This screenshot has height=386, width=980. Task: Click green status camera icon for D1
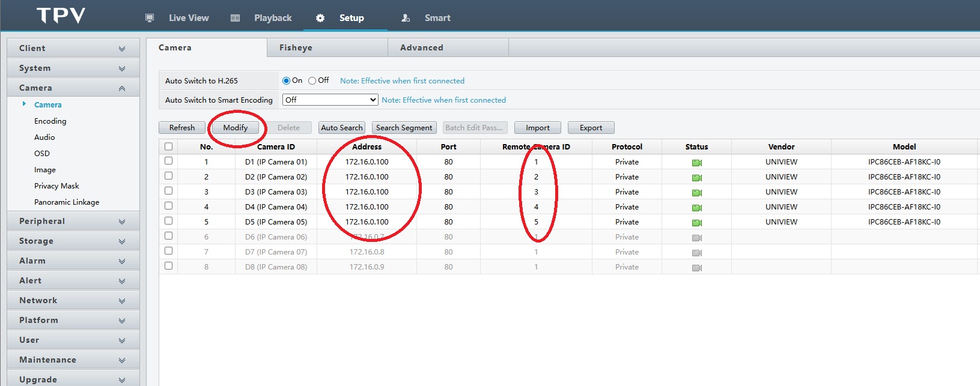[x=696, y=163]
